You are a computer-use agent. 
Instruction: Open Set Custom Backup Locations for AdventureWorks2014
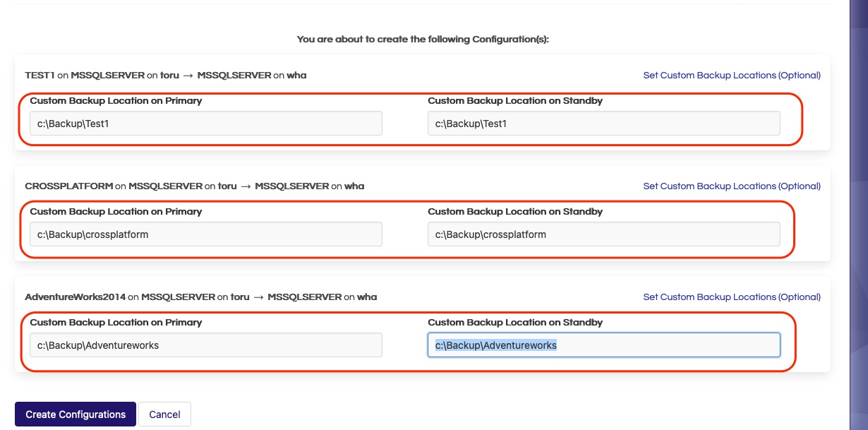tap(732, 297)
